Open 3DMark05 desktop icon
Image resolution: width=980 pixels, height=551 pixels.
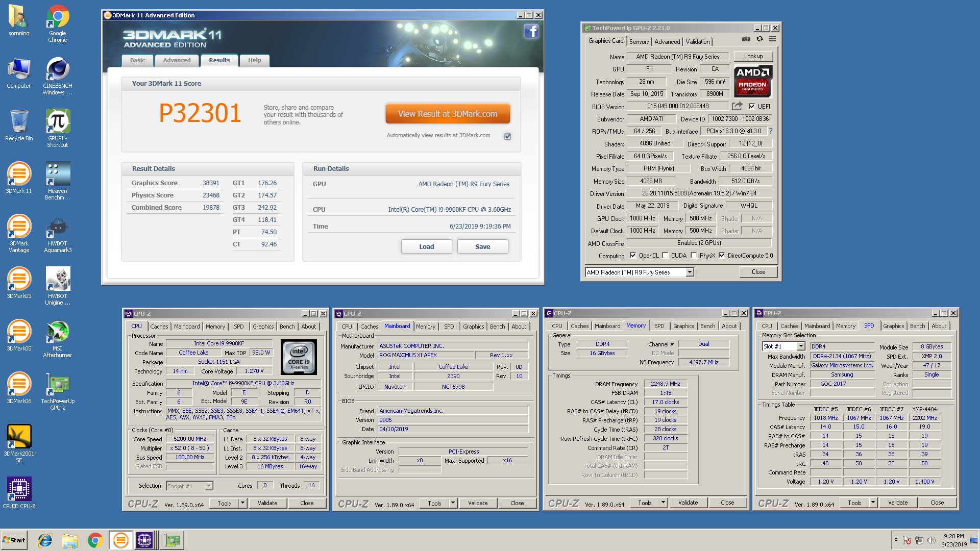(18, 336)
